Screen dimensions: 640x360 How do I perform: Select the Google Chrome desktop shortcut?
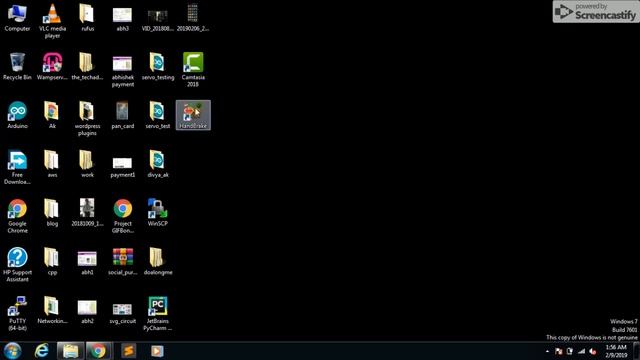click(17, 216)
